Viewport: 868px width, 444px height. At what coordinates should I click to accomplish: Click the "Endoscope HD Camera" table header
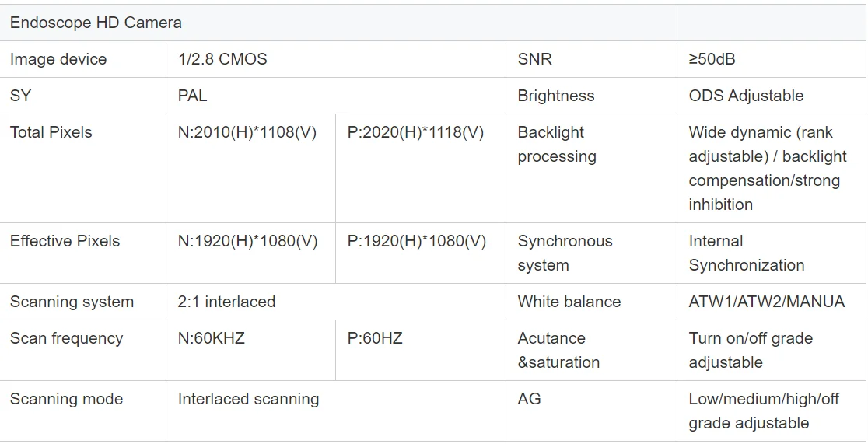click(96, 23)
